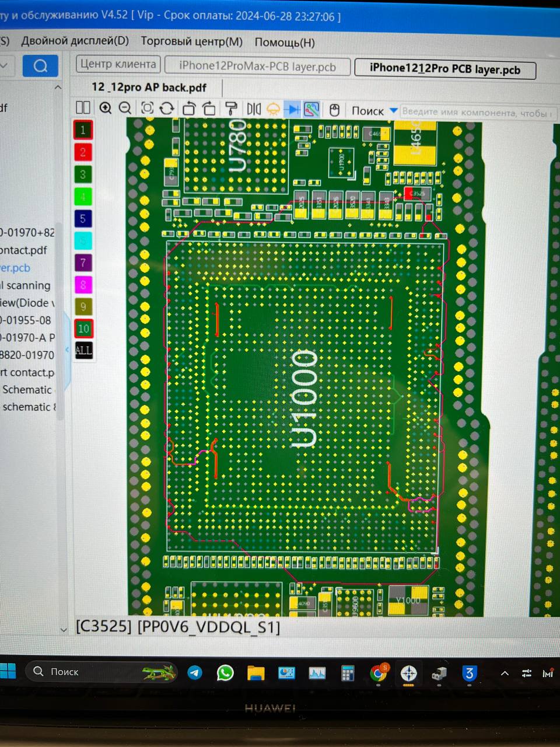560x747 pixels.
Task: Click the U1000 chip on the board
Action: tap(305, 398)
